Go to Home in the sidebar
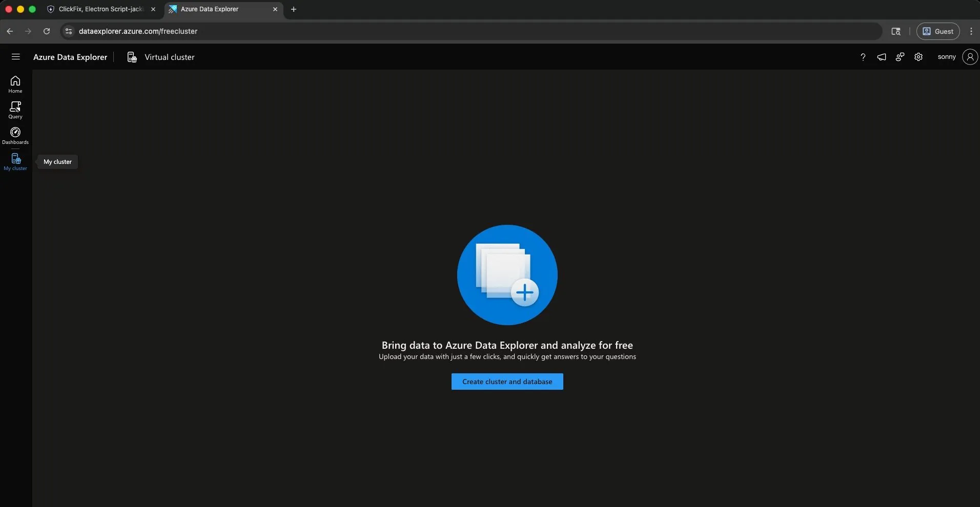This screenshot has height=507, width=980. point(15,84)
